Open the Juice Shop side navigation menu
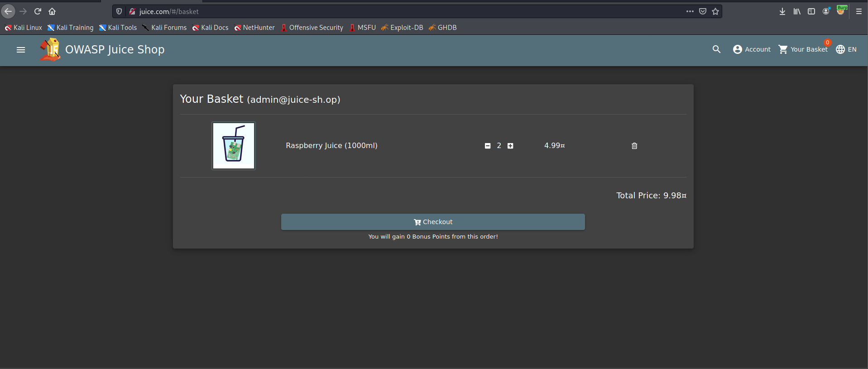868x369 pixels. pos(21,50)
